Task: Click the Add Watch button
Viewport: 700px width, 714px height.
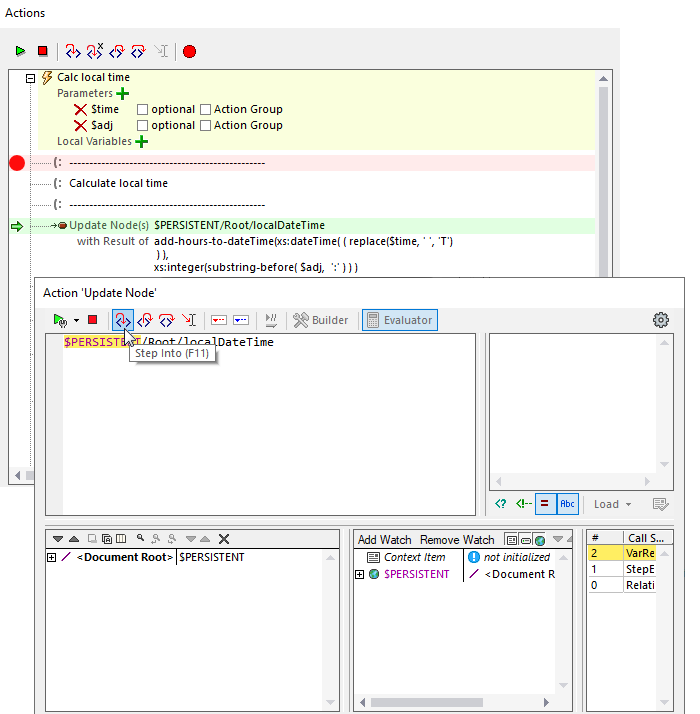Action: 385,539
